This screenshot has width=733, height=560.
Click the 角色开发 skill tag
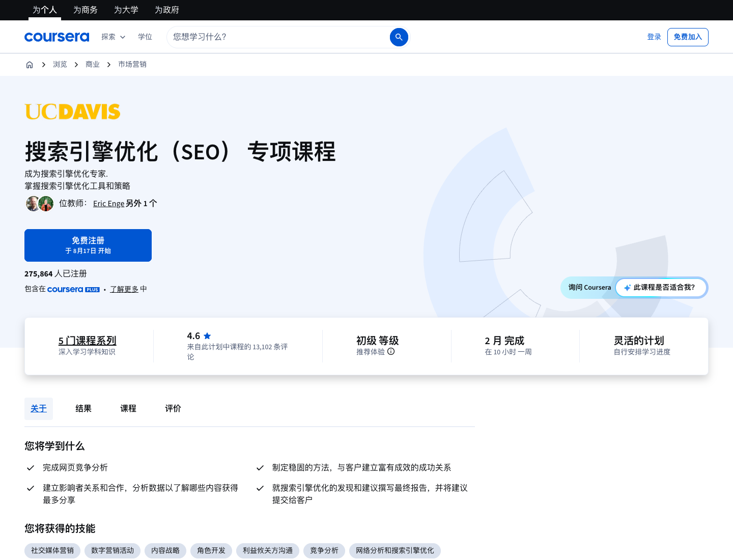tap(211, 551)
